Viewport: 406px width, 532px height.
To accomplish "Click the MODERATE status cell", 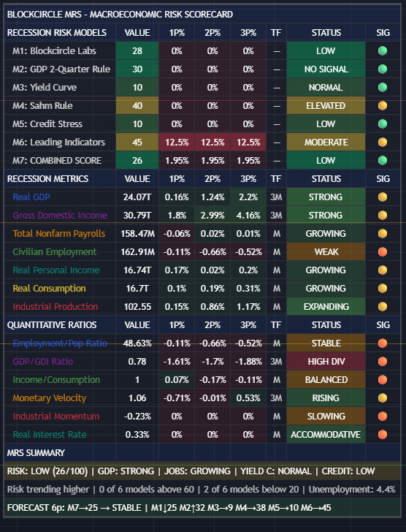I will [326, 142].
